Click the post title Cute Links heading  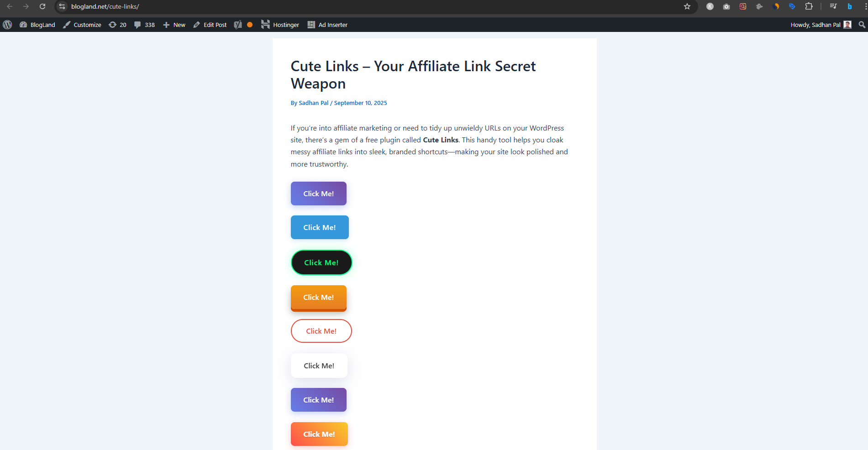[x=413, y=75]
